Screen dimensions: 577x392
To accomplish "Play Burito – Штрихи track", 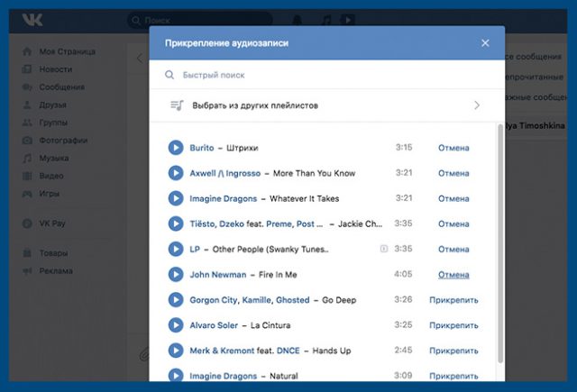I will click(176, 148).
